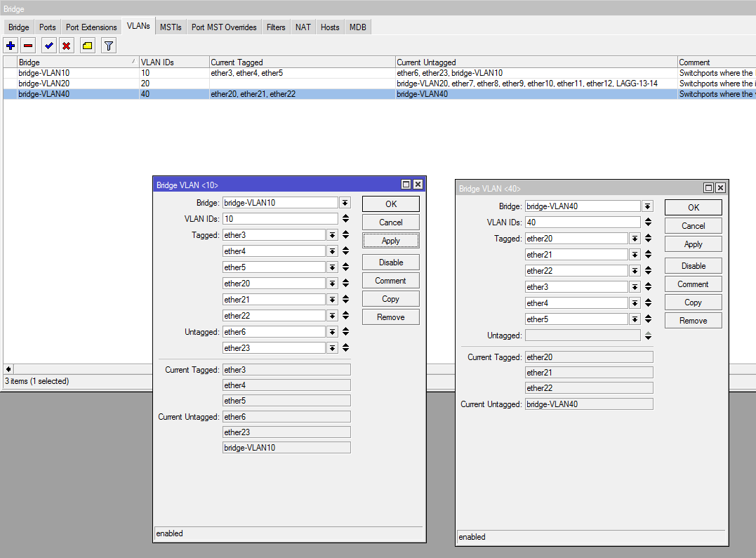This screenshot has height=558, width=756.
Task: Expand ether20 tagged dropdown in VLAN <40> dialog
Action: point(635,239)
